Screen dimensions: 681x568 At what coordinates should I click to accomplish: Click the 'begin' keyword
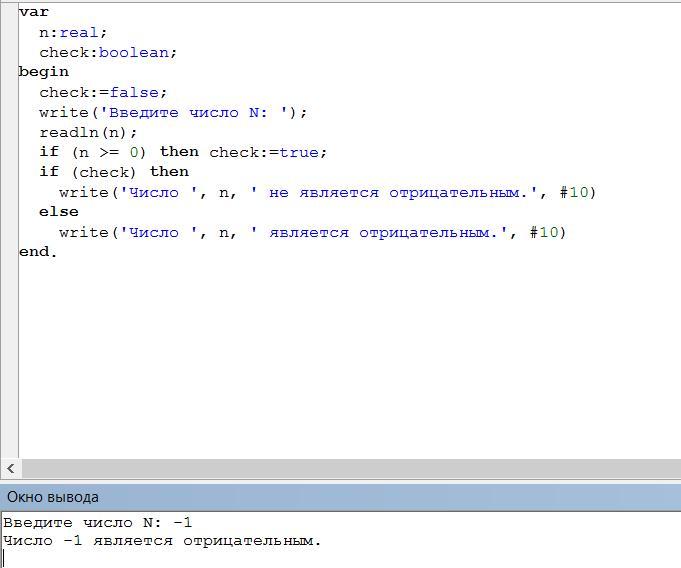[44, 72]
